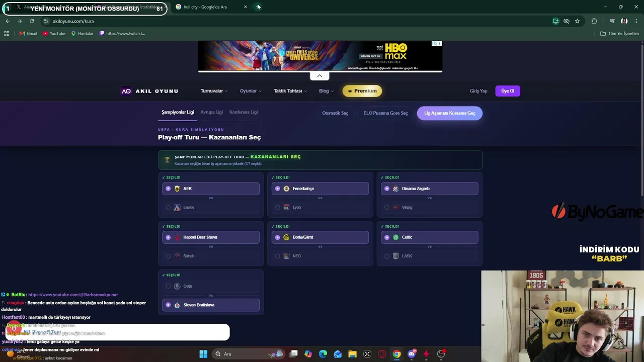Select Viking as the winner
Screen dimensions: 644x362
[x=429, y=207]
